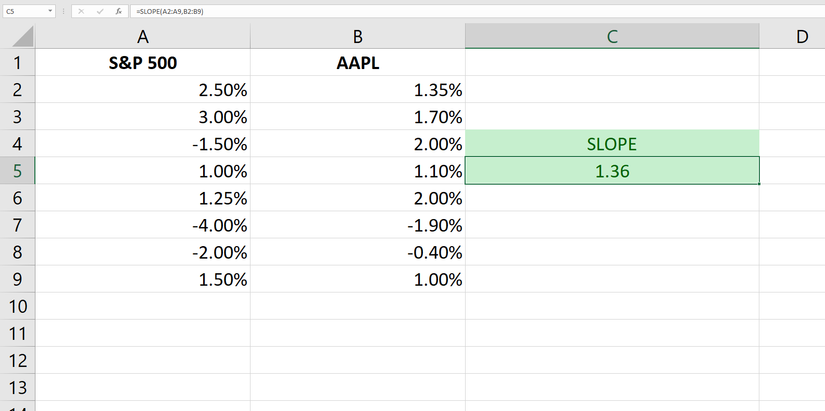Select row 9 header
825x411 pixels.
point(18,279)
